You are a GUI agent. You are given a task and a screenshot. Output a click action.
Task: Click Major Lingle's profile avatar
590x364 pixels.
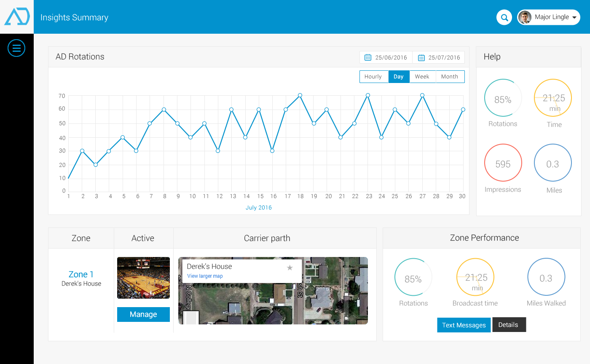click(525, 17)
